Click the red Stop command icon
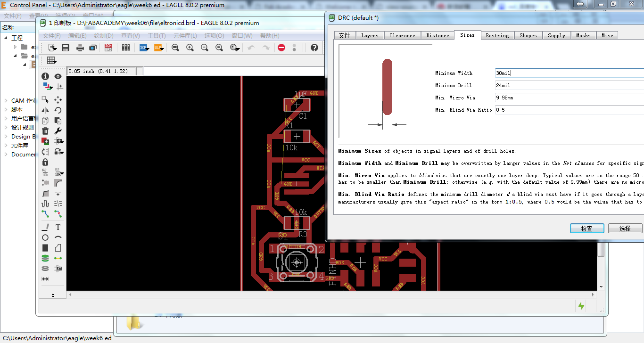 coord(281,48)
